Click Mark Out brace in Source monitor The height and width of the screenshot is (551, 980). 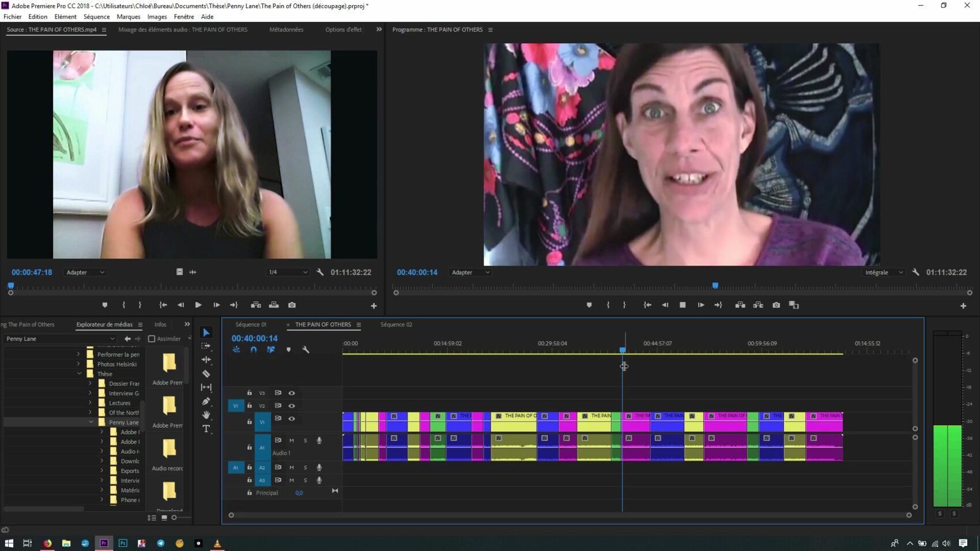point(140,305)
